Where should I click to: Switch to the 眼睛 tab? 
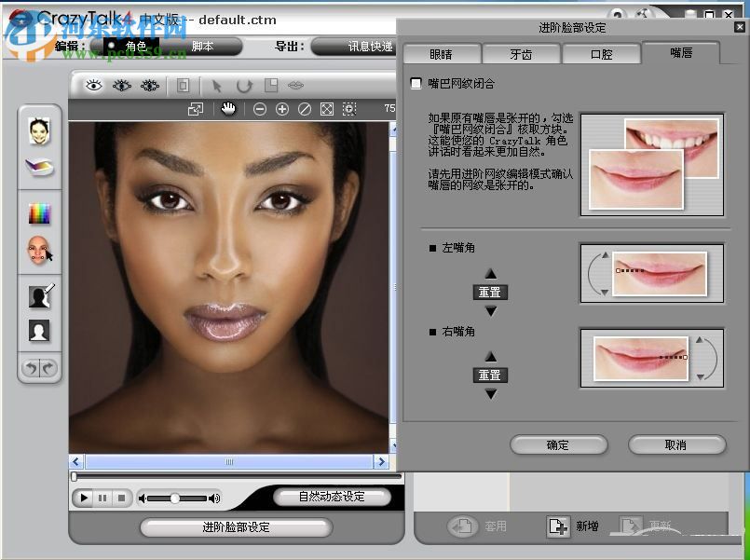coord(442,54)
